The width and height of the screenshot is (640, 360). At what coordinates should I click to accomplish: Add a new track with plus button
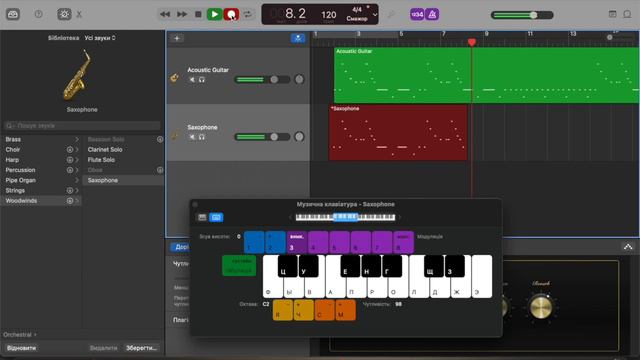coord(177,38)
